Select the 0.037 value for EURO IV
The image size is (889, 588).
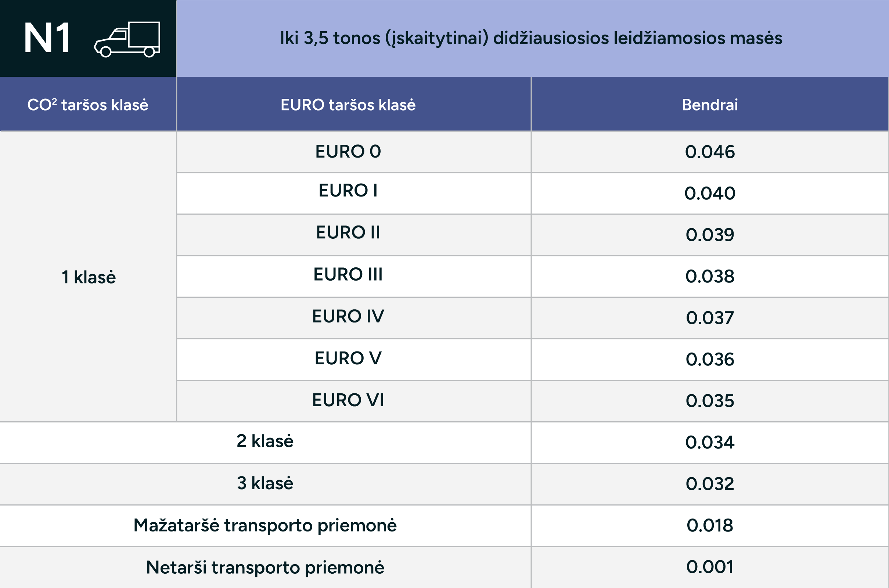click(710, 318)
